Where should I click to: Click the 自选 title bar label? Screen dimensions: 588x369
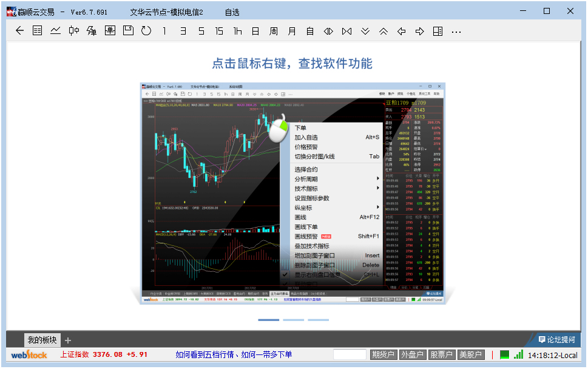(232, 12)
